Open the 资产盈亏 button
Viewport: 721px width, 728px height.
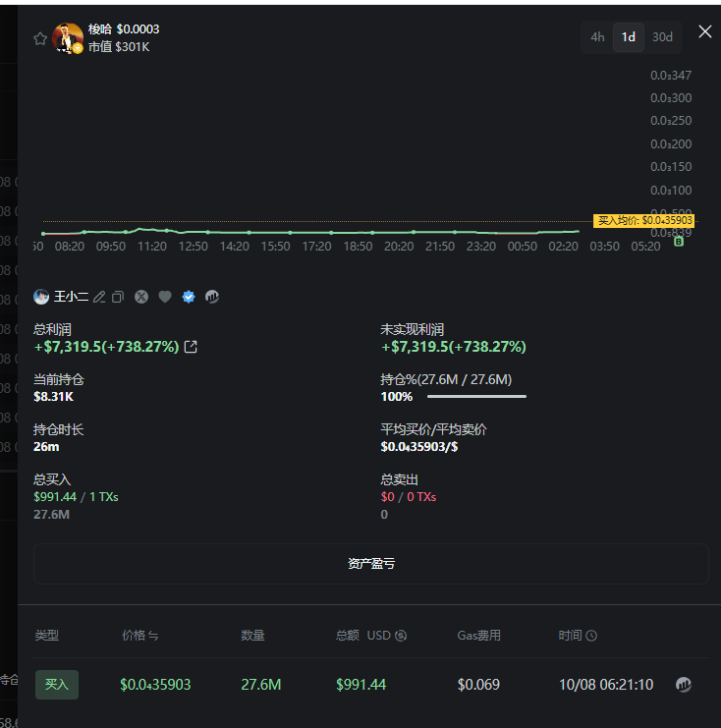[371, 564]
